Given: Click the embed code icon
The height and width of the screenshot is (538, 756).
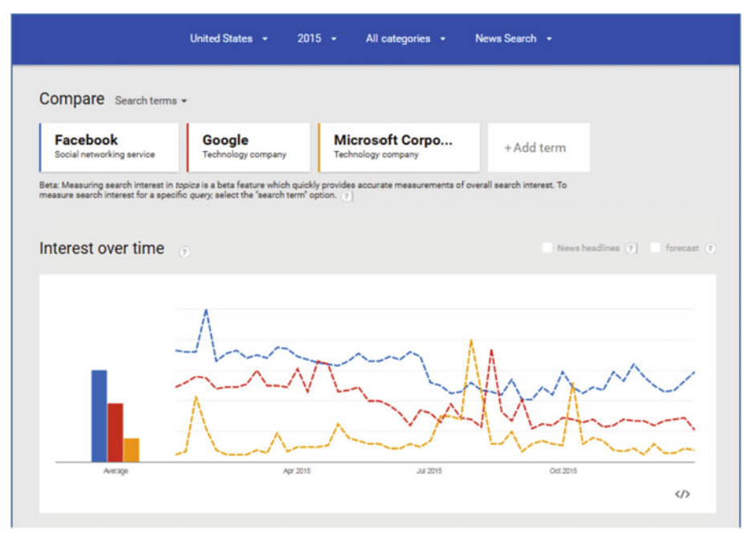Looking at the screenshot, I should click(x=682, y=494).
